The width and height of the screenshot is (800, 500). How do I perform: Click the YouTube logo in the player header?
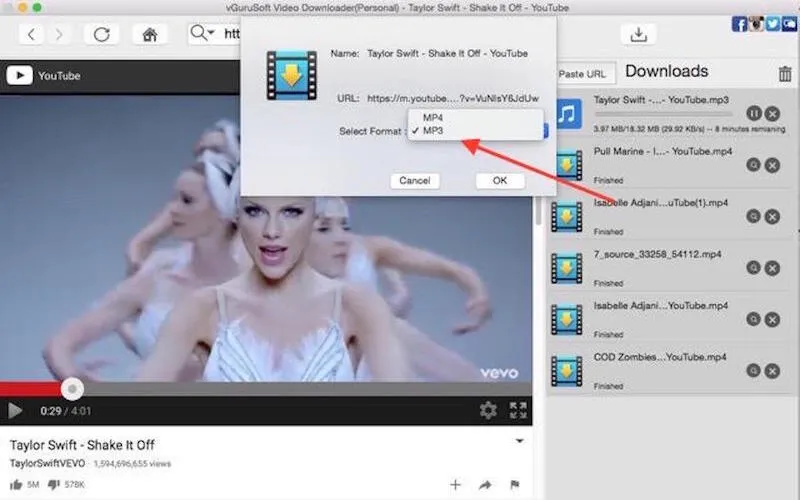pyautogui.click(x=43, y=76)
